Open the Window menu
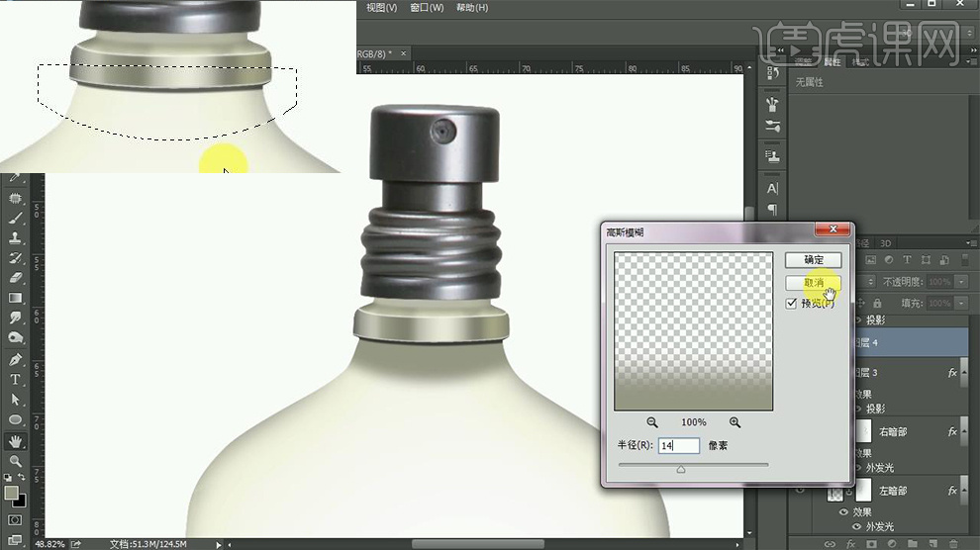980x550 pixels. click(x=427, y=8)
